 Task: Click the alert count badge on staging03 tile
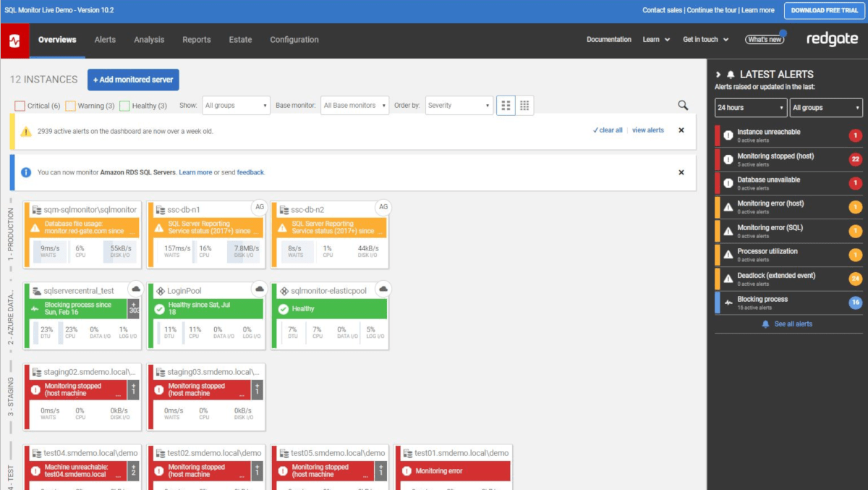(258, 390)
